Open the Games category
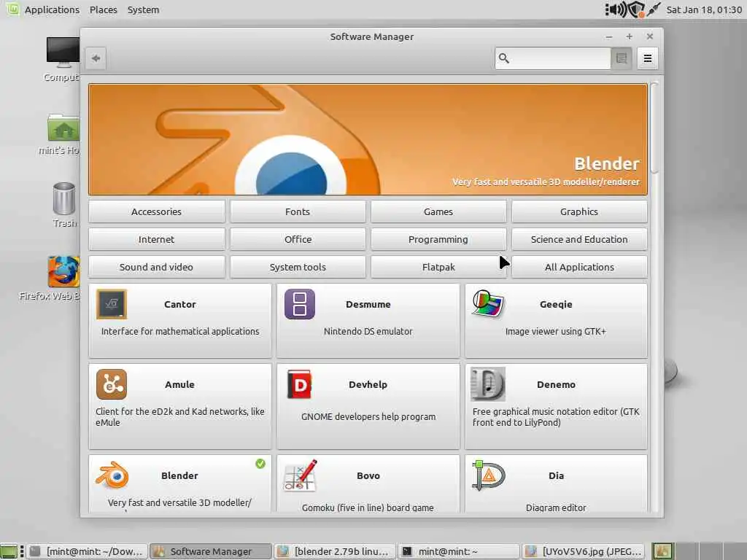 pyautogui.click(x=438, y=211)
